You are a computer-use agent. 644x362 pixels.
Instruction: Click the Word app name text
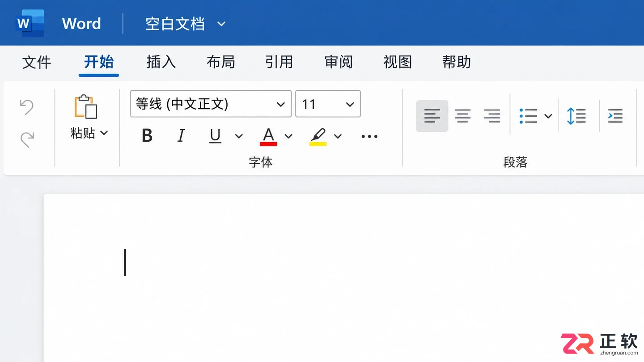81,24
